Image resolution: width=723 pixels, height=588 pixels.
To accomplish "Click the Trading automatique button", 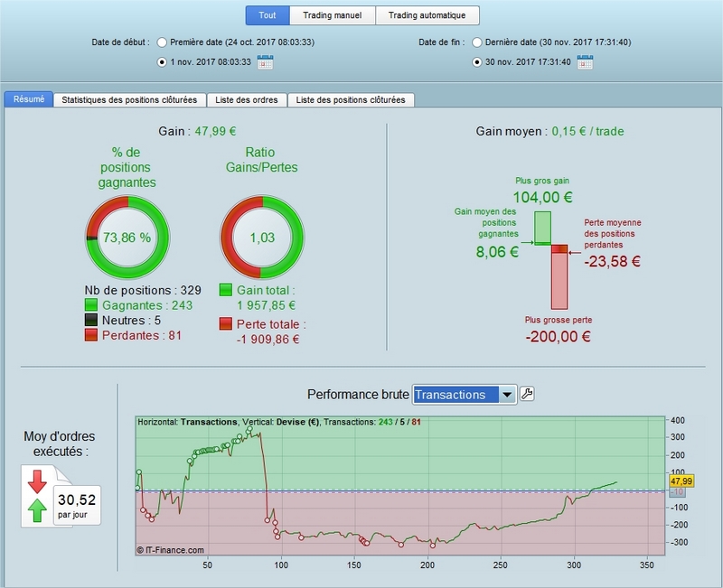I will [x=427, y=15].
